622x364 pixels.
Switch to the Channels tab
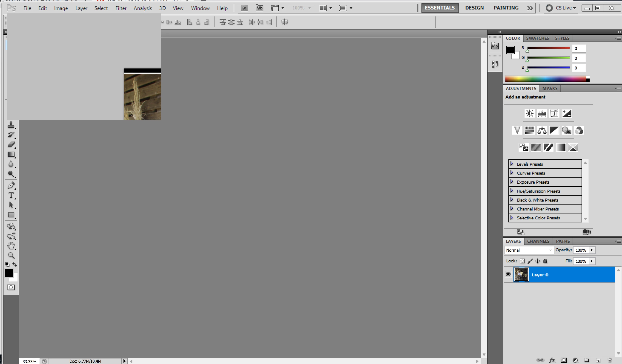[538, 241]
